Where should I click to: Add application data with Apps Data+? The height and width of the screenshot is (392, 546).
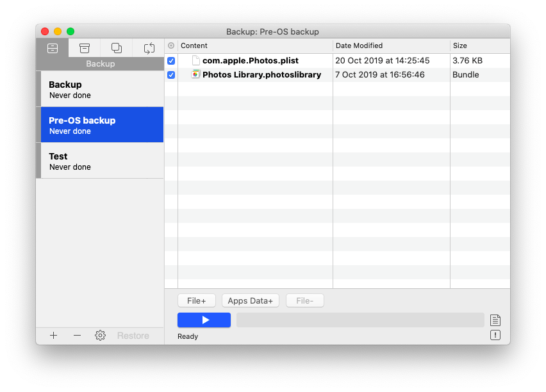[x=250, y=300]
